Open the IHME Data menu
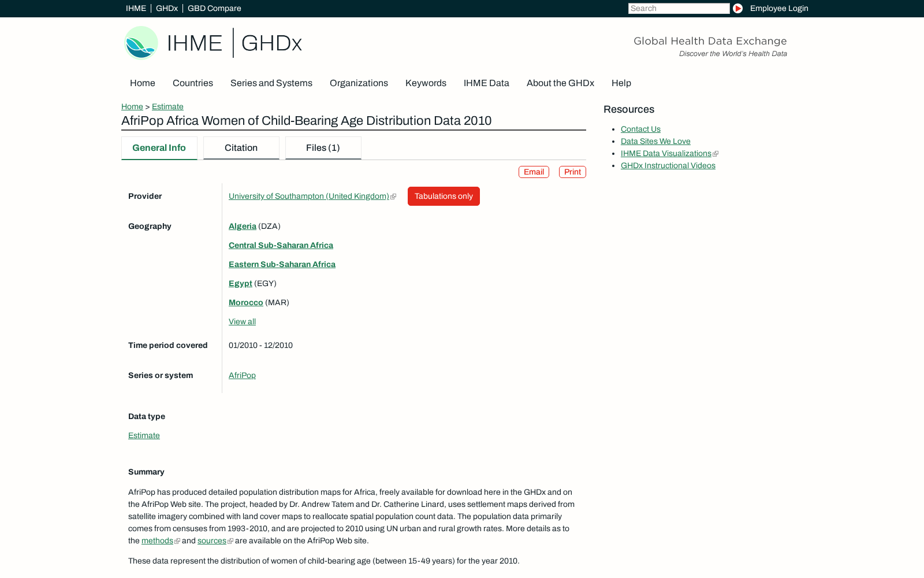Image resolution: width=924 pixels, height=578 pixels. 486,83
